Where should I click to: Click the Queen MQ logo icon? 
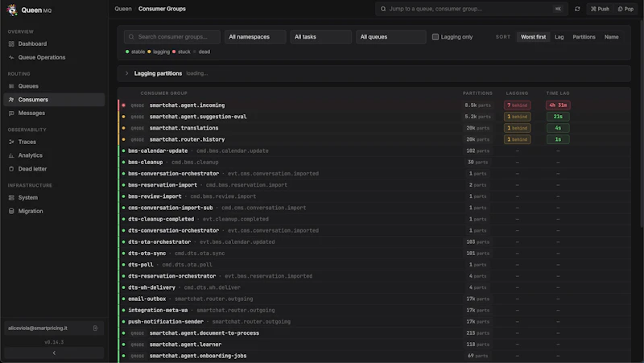pyautogui.click(x=12, y=10)
